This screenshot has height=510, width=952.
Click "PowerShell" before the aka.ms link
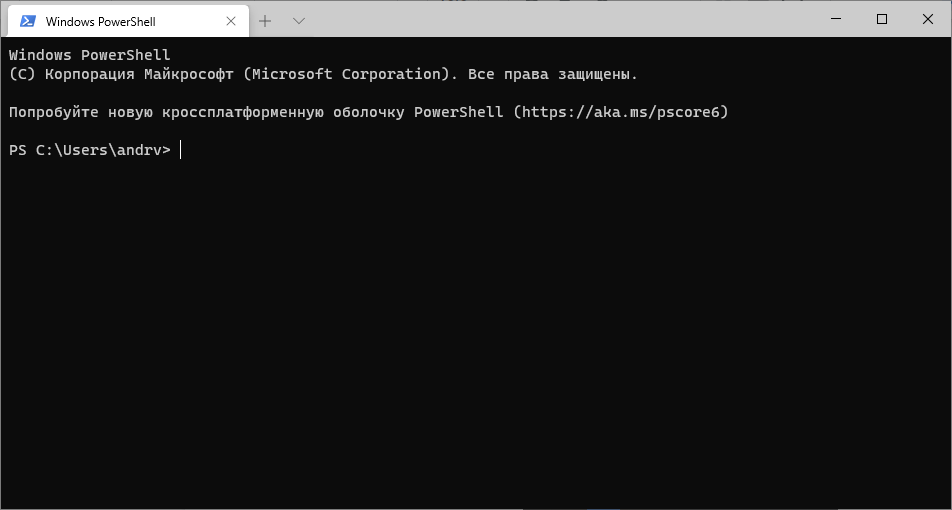[459, 112]
